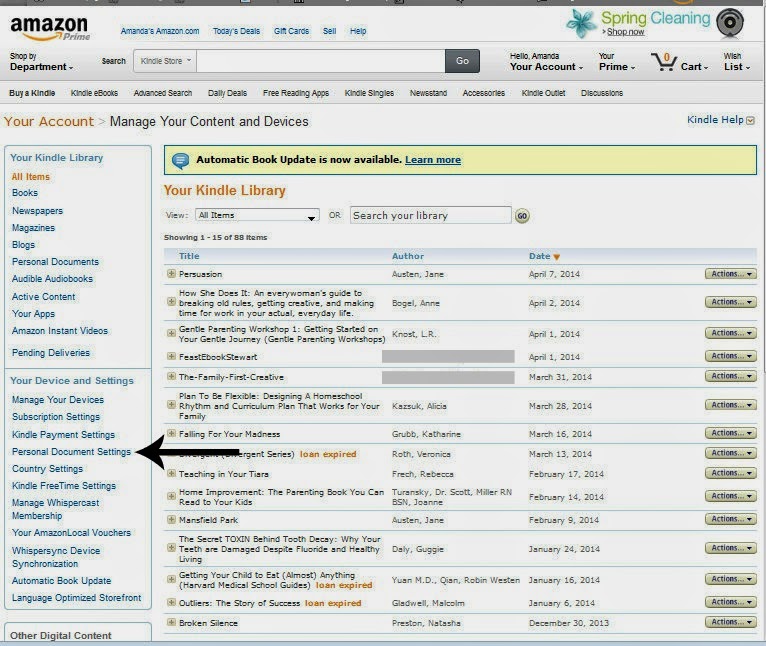Expand the FeastEbookStewart row
Screen dimensions: 766x646
click(171, 356)
